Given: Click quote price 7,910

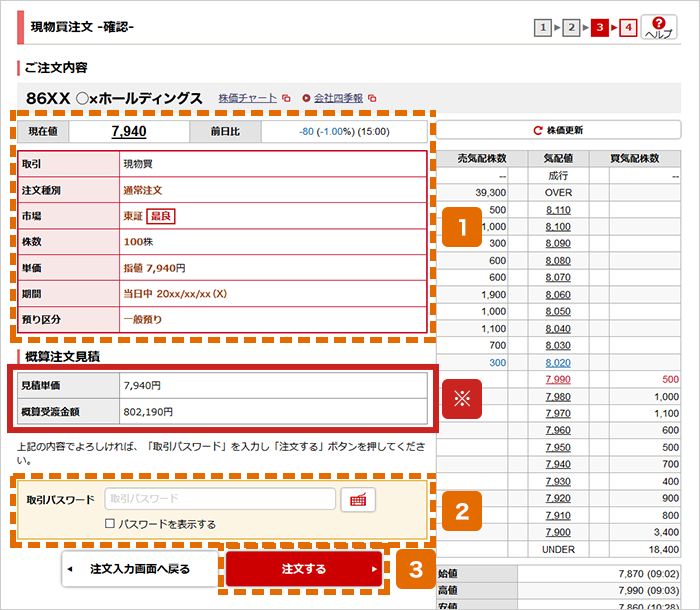Looking at the screenshot, I should click(x=558, y=515).
